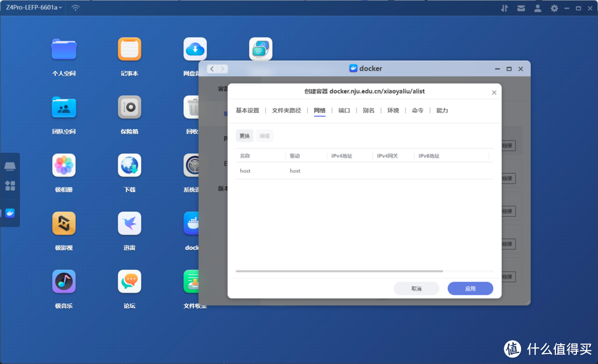Click the docker icon in left dock
The width and height of the screenshot is (598, 364).
[x=11, y=214]
